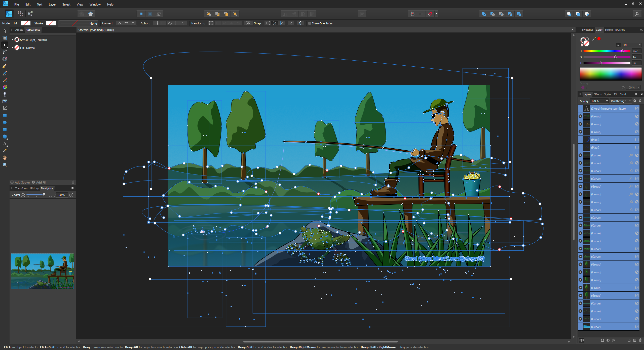Select the Artistic Text tool

coord(5,144)
